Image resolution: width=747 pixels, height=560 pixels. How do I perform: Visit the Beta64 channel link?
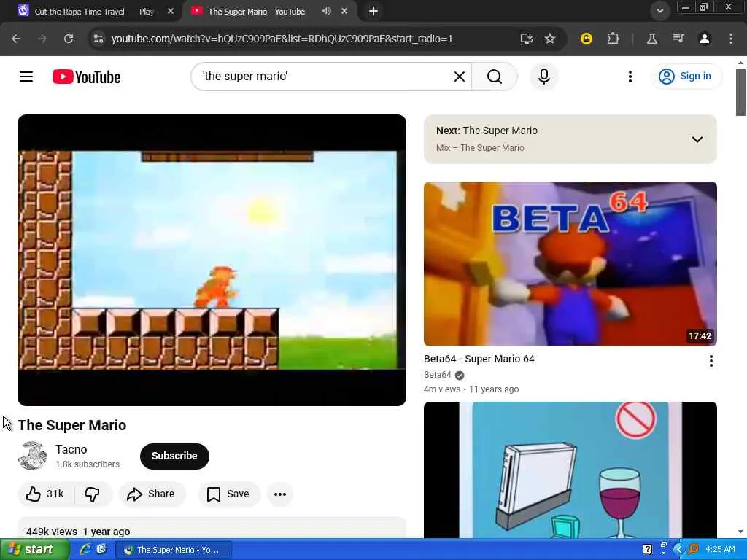[x=438, y=375]
